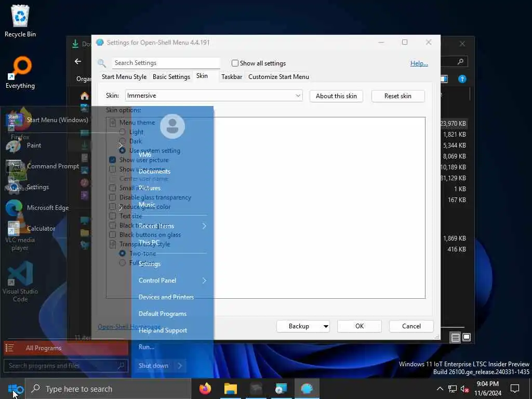Open the Customize Start Menu tab

[x=278, y=77]
